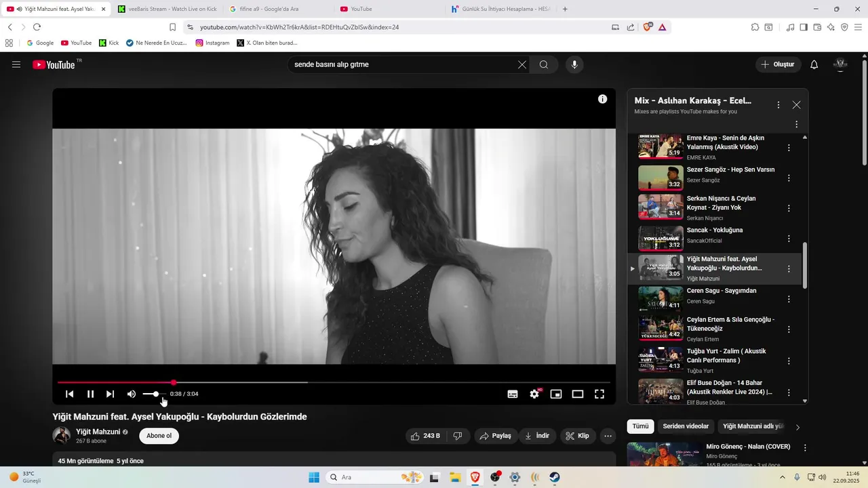Skip to previous video in playlist

69,394
